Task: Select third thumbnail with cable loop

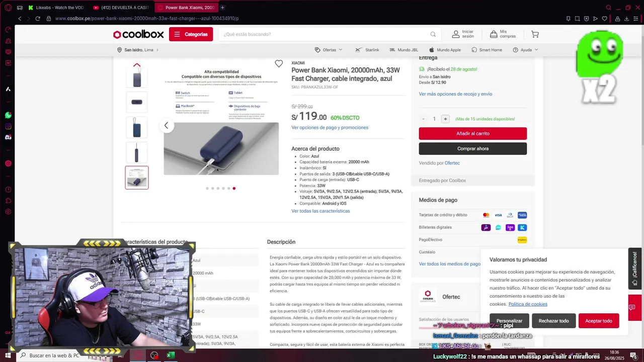Action: 137,127
